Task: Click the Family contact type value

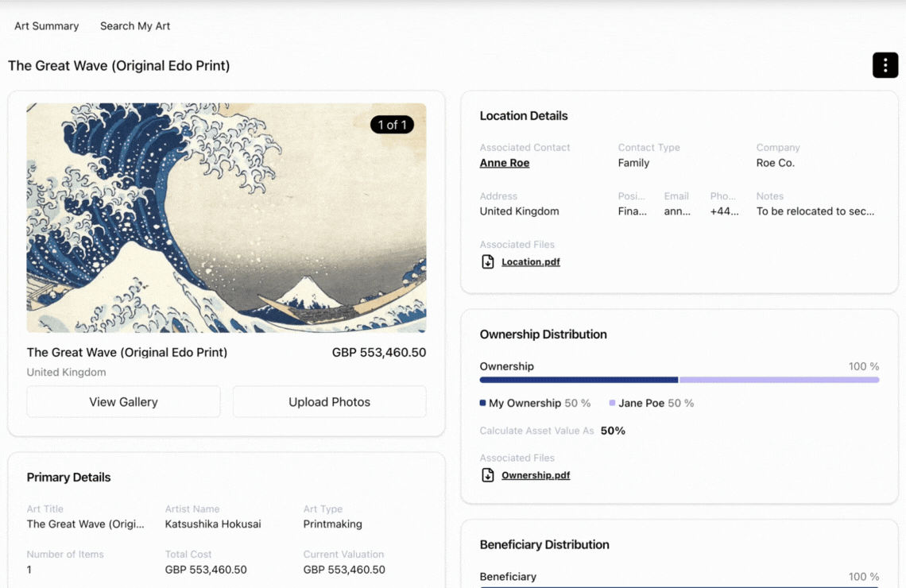Action: (633, 163)
